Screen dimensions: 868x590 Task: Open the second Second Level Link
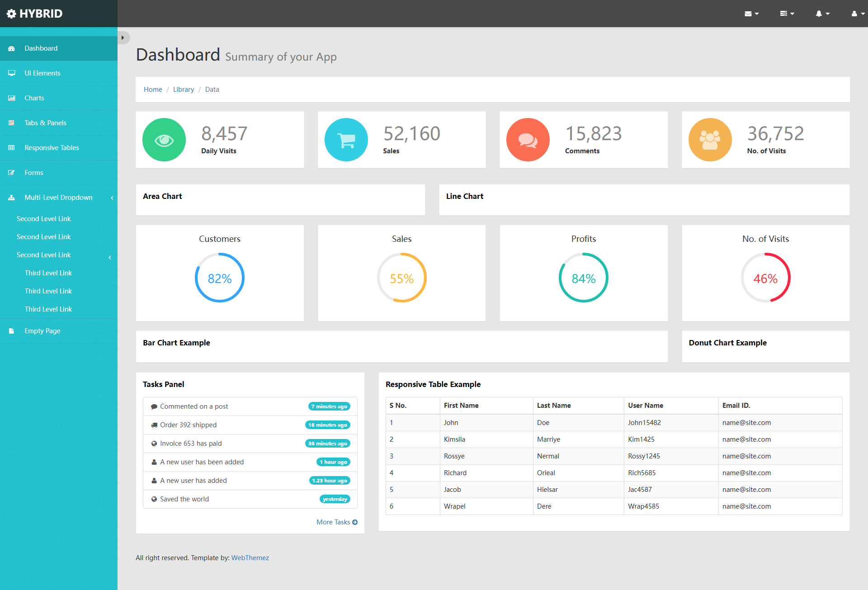pyautogui.click(x=43, y=237)
